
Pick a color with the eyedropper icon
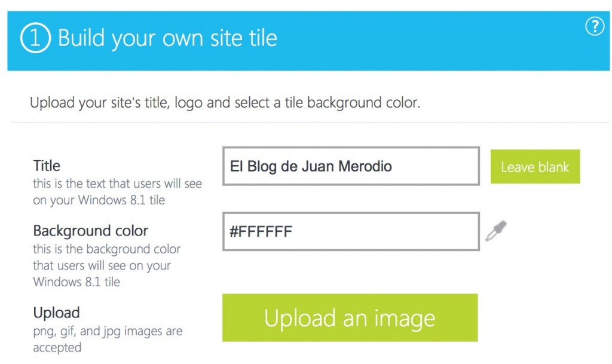click(496, 231)
